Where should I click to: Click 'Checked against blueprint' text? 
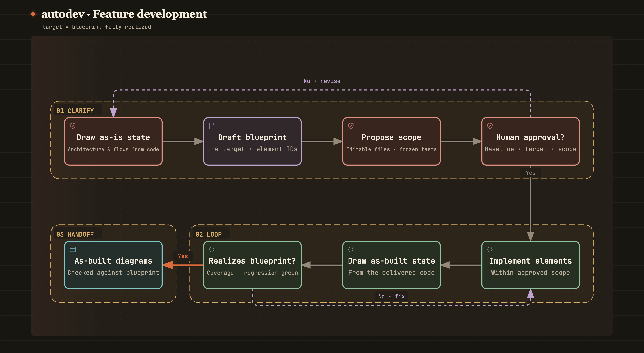[113, 273]
